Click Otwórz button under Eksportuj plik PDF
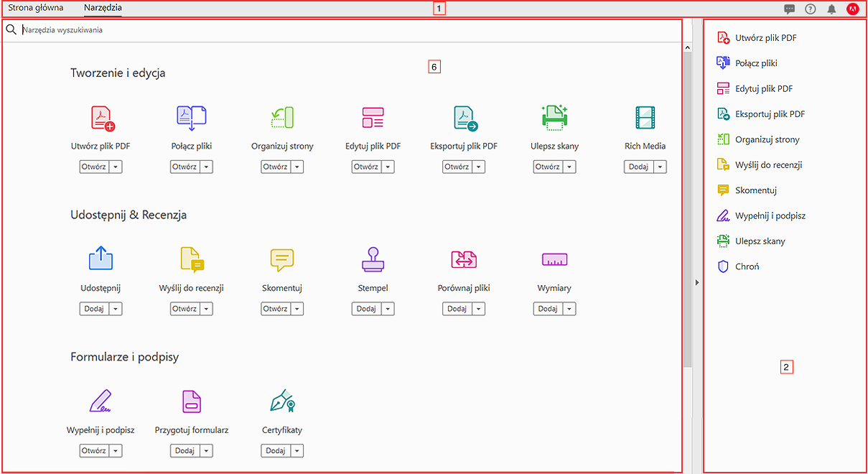The height and width of the screenshot is (474, 868). [x=456, y=167]
